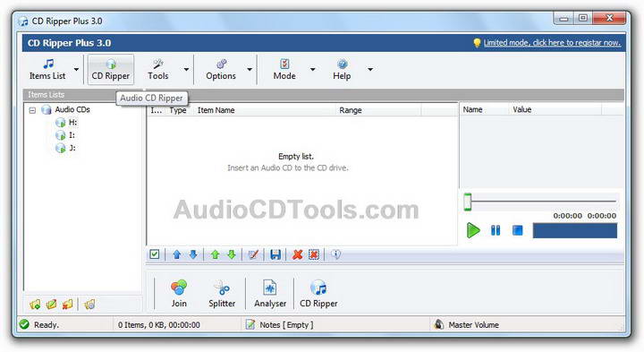Image resolution: width=644 pixels, height=352 pixels.
Task: Open the Tools toolbar menu
Action: pyautogui.click(x=158, y=69)
